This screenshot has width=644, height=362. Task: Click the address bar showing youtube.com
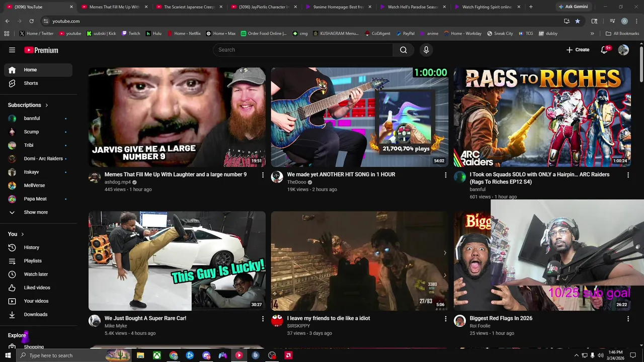tap(302, 21)
